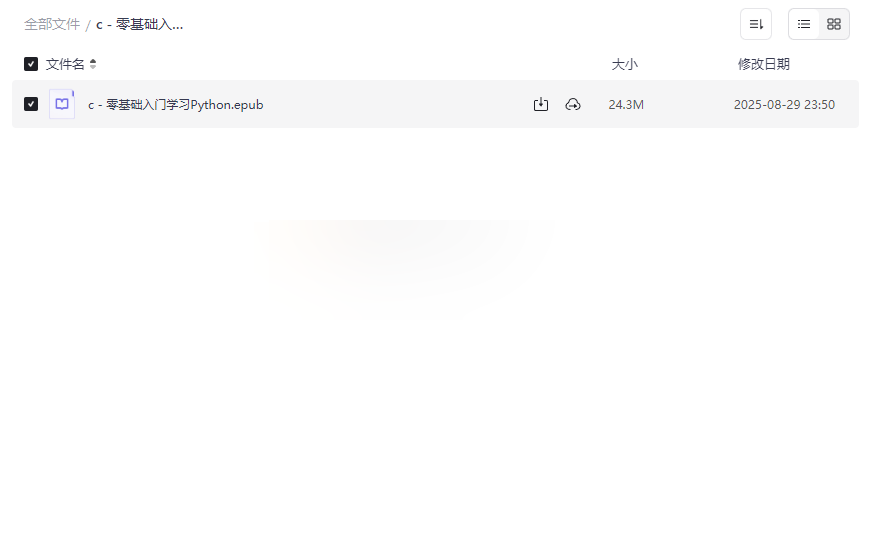This screenshot has height=538, width=874.
Task: Open file c - 零基础入门学习Python.epub
Action: coord(176,105)
